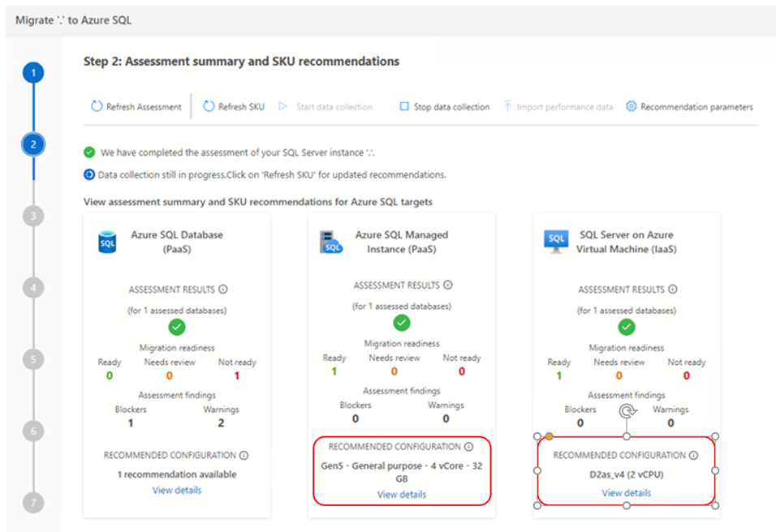Click info icon beside SQL Database recommended configuration

coord(244,455)
